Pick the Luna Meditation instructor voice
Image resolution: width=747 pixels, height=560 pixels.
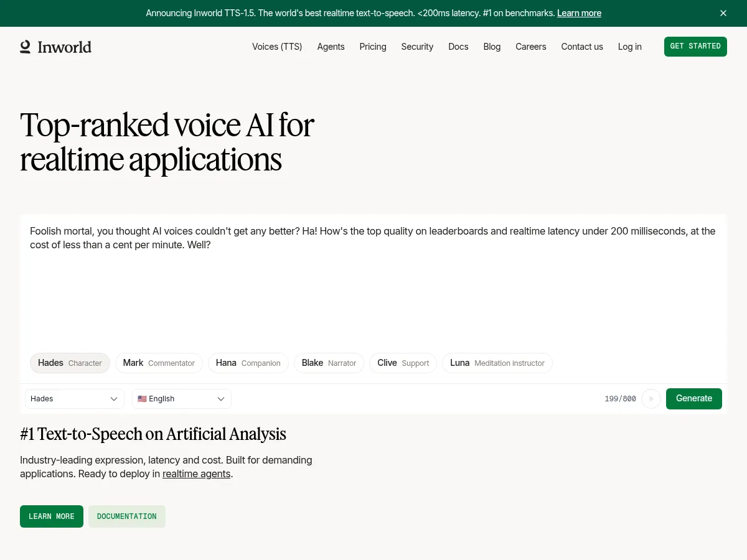point(497,363)
